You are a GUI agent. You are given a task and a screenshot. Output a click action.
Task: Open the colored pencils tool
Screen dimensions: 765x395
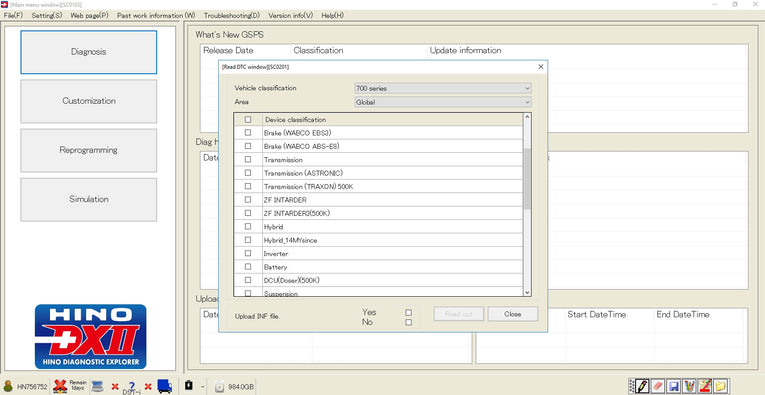[689, 386]
